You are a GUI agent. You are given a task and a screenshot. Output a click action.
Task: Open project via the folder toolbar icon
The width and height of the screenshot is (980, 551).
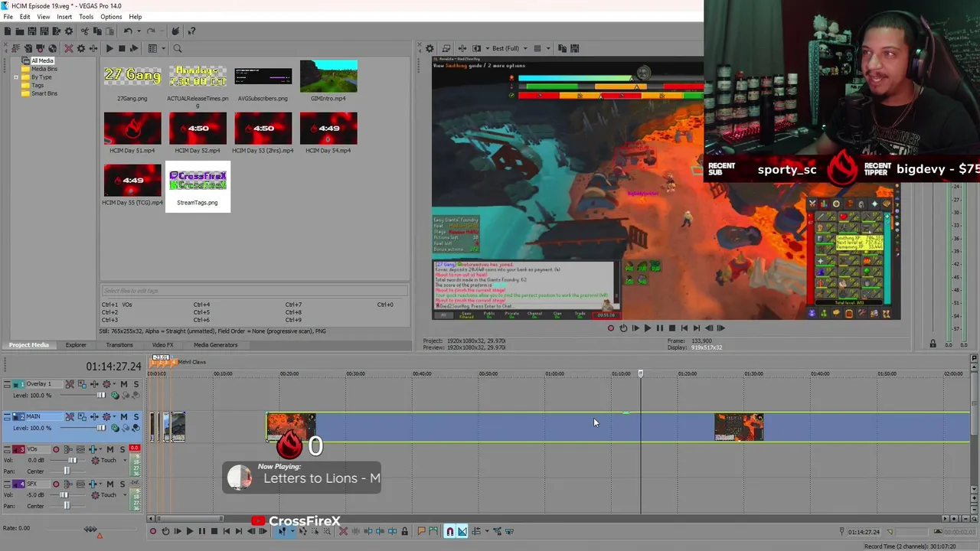click(x=20, y=31)
